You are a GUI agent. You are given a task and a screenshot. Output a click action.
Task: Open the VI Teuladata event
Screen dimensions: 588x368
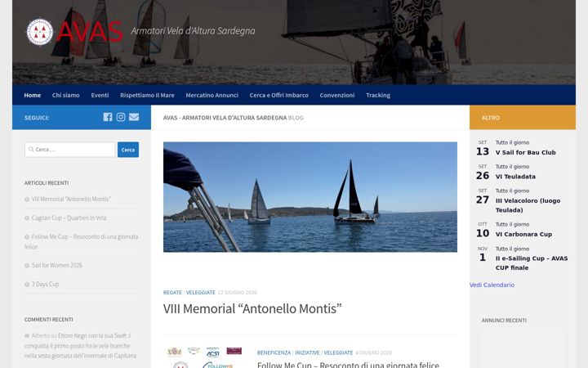pyautogui.click(x=515, y=177)
